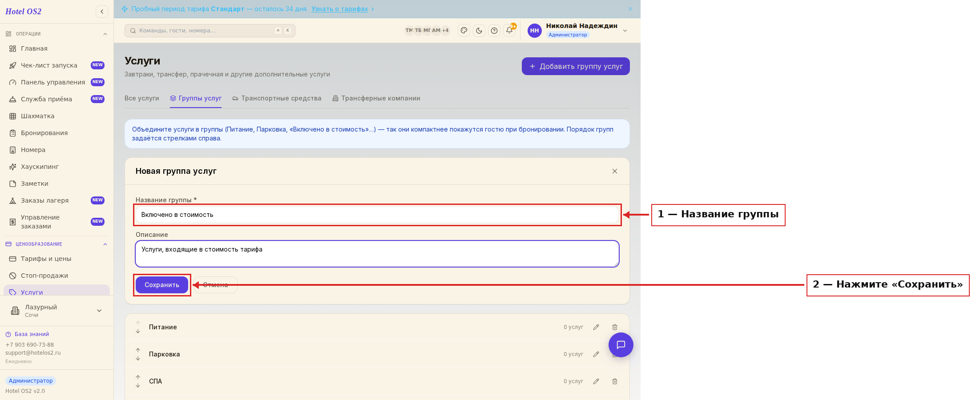Image resolution: width=980 pixels, height=400 pixels.
Task: Close the Новая группа услуг form
Action: tap(615, 171)
